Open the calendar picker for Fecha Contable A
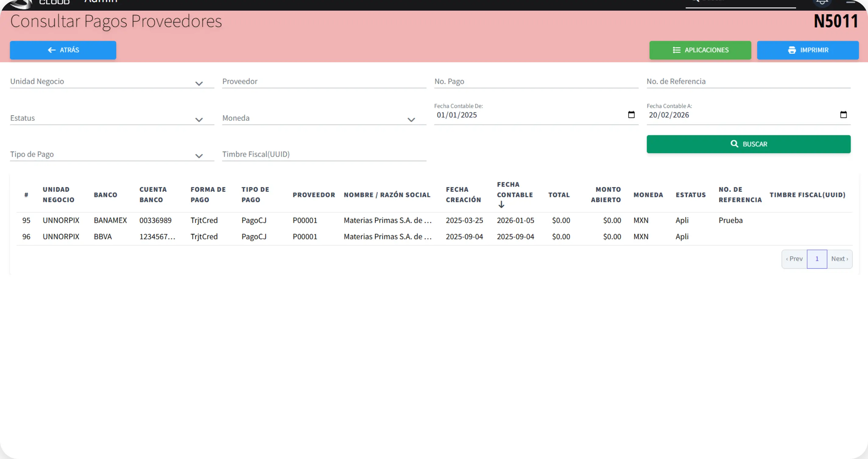The image size is (868, 459). 844,115
